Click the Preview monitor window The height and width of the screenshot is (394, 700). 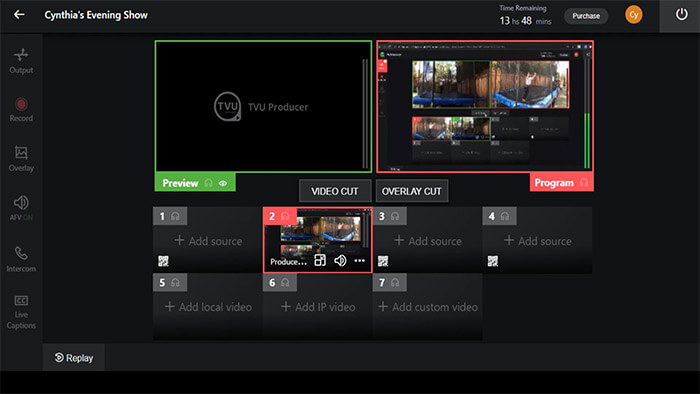click(x=263, y=107)
